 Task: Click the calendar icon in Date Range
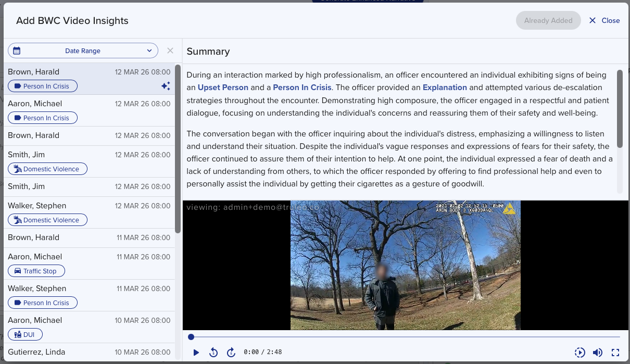click(17, 51)
